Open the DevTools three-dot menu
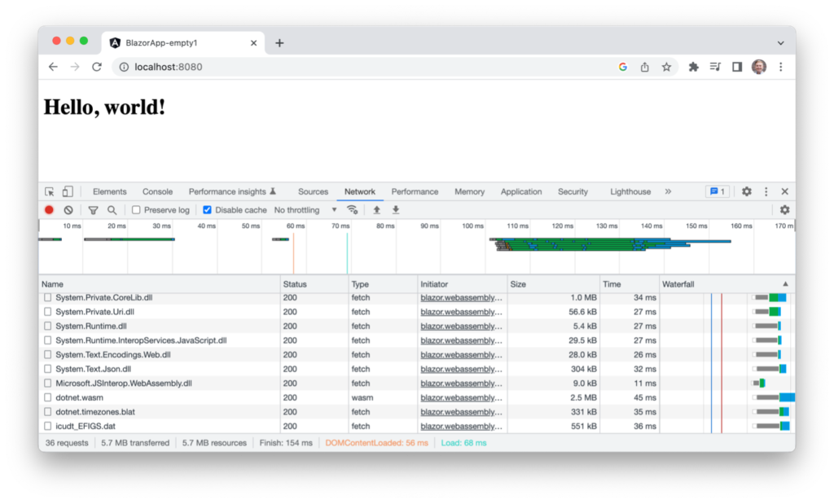The image size is (834, 504). 766,191
